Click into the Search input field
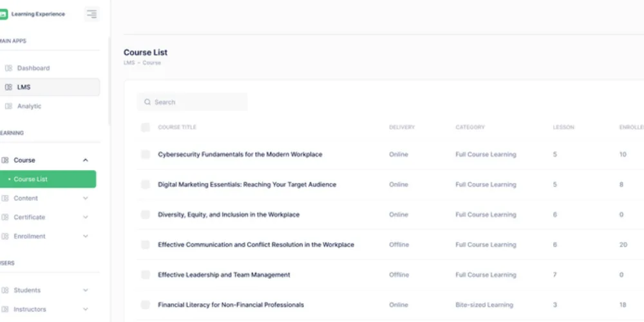Image resolution: width=644 pixels, height=322 pixels. tap(192, 102)
